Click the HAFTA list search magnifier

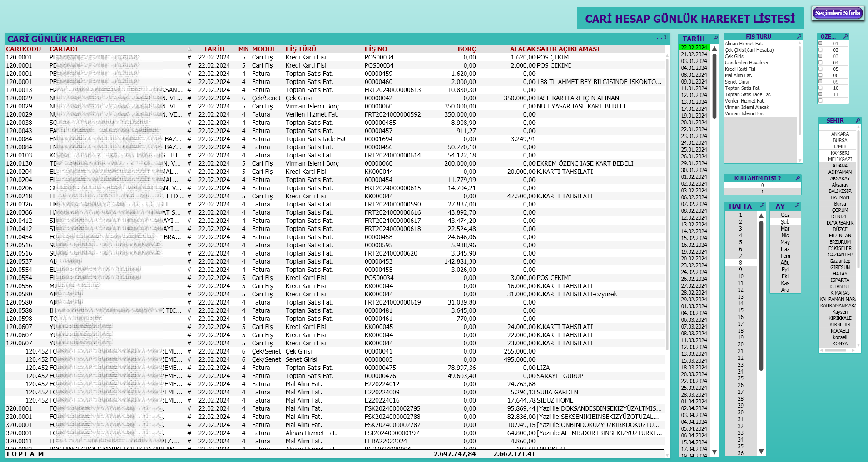(762, 206)
